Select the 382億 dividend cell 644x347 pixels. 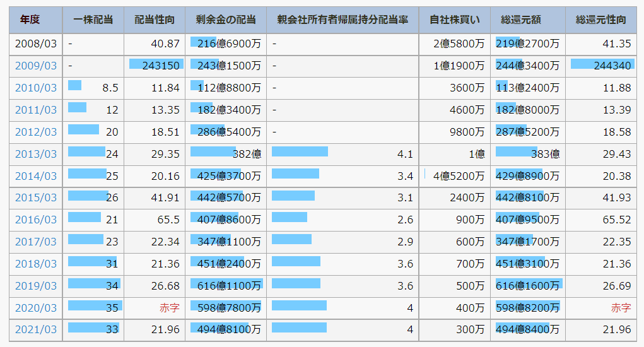tap(226, 154)
